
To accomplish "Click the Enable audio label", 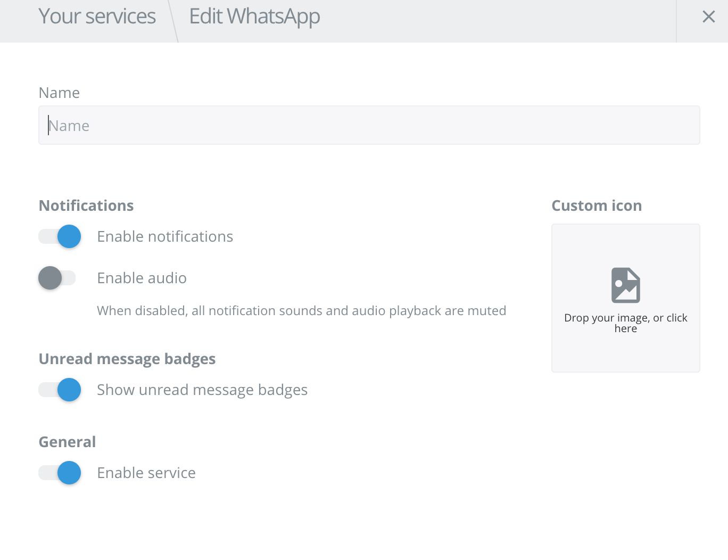I will (x=142, y=278).
